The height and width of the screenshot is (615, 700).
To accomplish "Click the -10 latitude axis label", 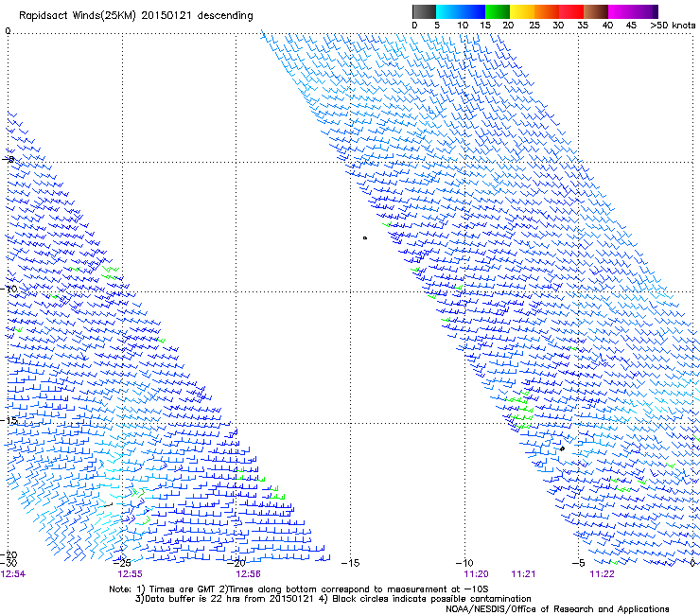I will point(9,289).
